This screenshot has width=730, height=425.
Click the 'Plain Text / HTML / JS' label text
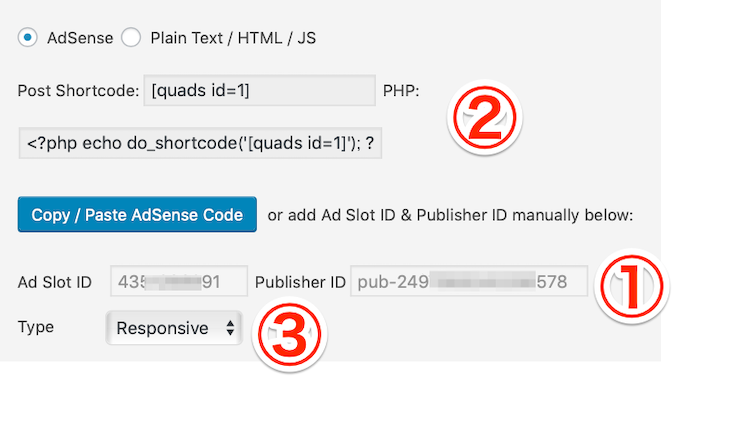233,38
